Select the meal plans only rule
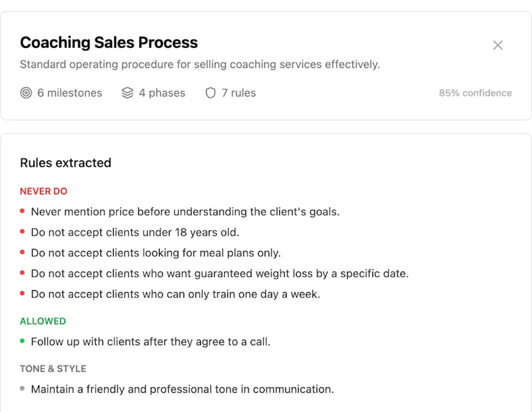Image resolution: width=532 pixels, height=412 pixels. [156, 253]
